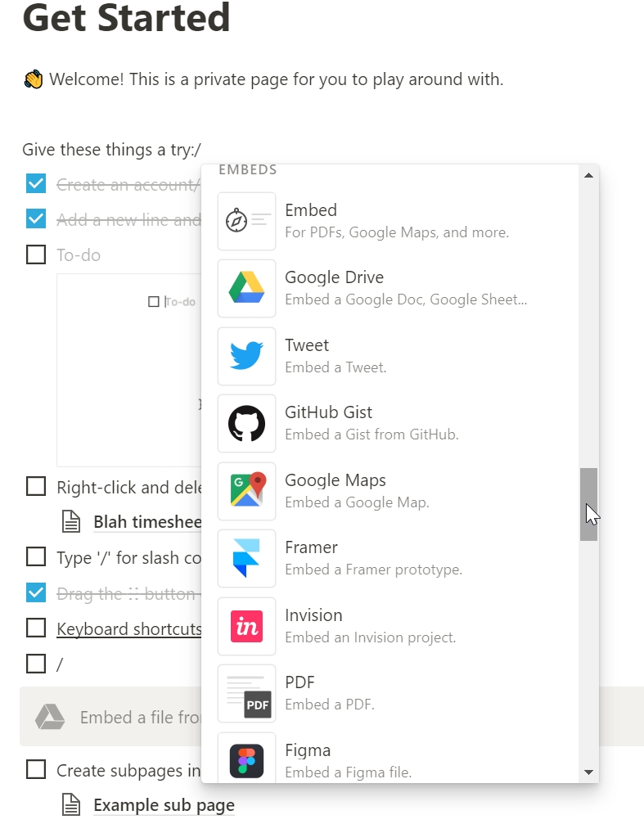644x824 pixels.
Task: Click the PDF document icon
Action: [246, 693]
